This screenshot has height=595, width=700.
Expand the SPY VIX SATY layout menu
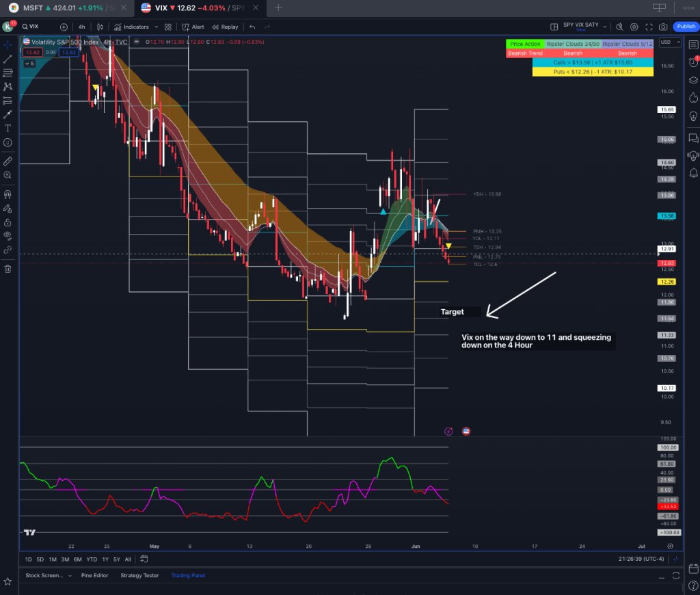(x=604, y=27)
